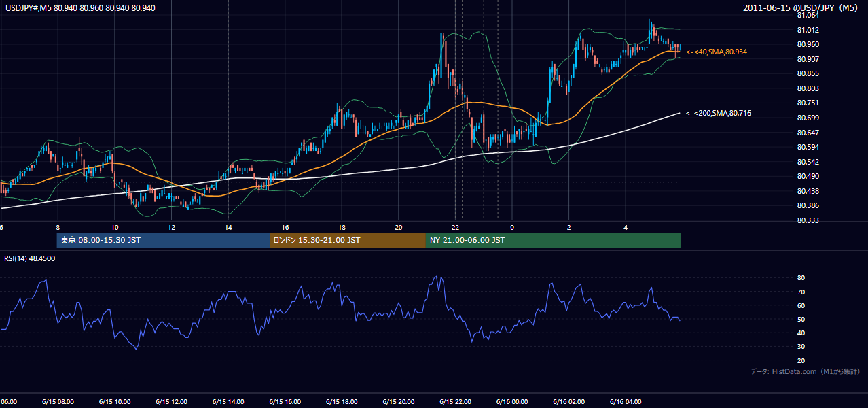Click the RSI scale value 30
This screenshot has height=408, width=868.
point(801,347)
